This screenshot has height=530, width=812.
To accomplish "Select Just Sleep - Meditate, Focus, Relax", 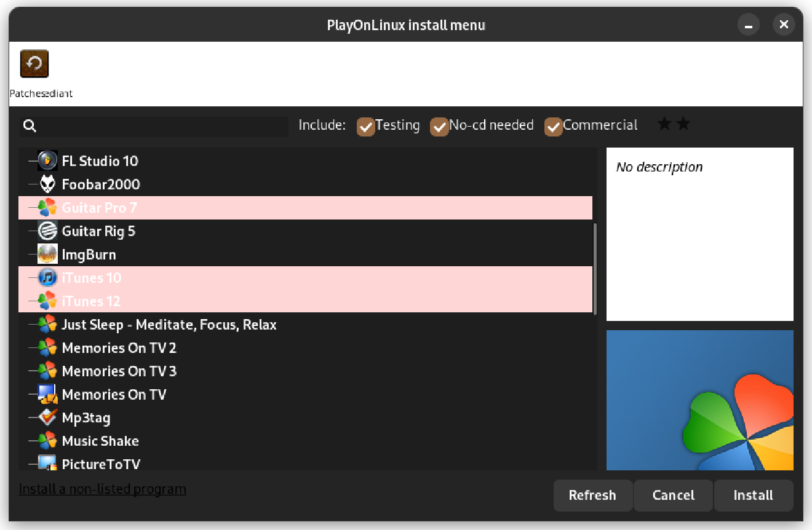I will 169,325.
